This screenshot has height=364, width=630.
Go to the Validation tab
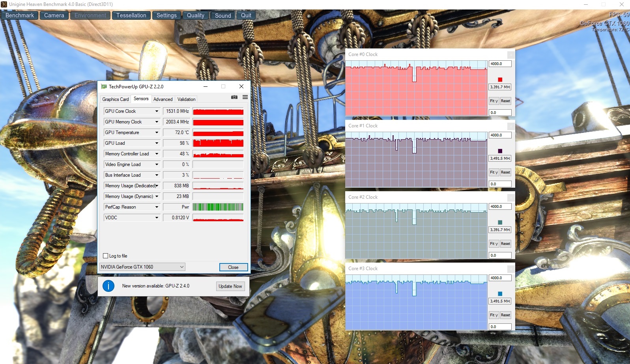(x=186, y=99)
